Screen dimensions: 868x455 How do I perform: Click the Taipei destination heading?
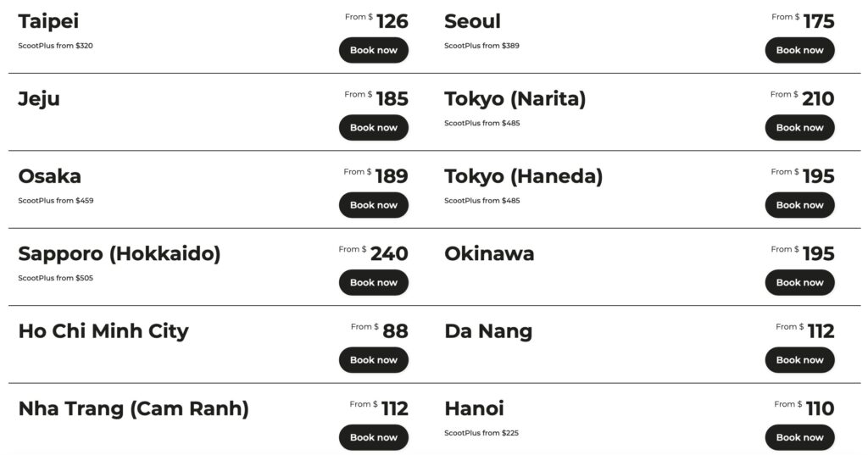point(48,21)
